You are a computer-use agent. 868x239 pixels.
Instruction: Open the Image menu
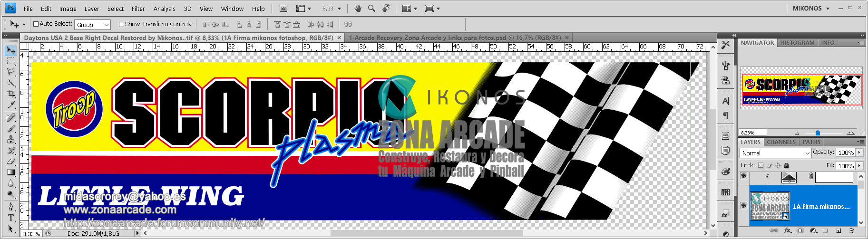tap(68, 9)
